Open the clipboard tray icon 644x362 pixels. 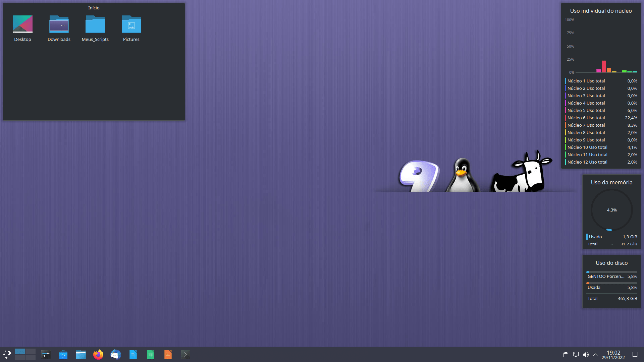566,355
